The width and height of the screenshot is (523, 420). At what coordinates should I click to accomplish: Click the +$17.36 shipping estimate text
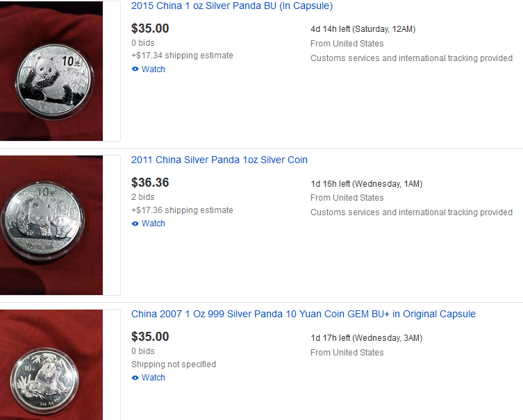[x=182, y=210]
